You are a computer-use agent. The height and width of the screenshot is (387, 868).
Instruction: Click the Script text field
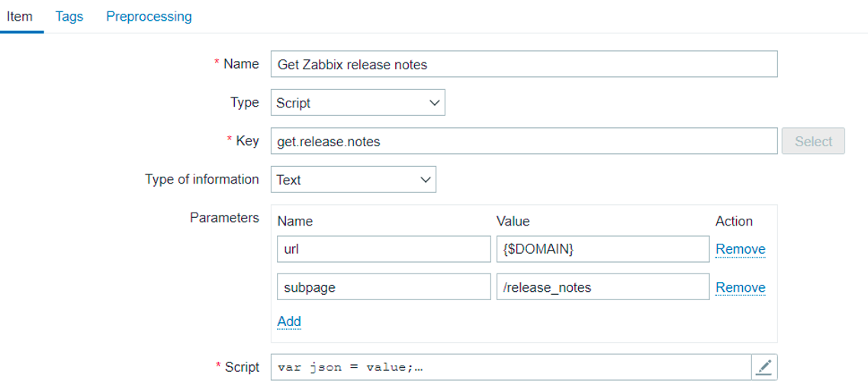pos(510,366)
